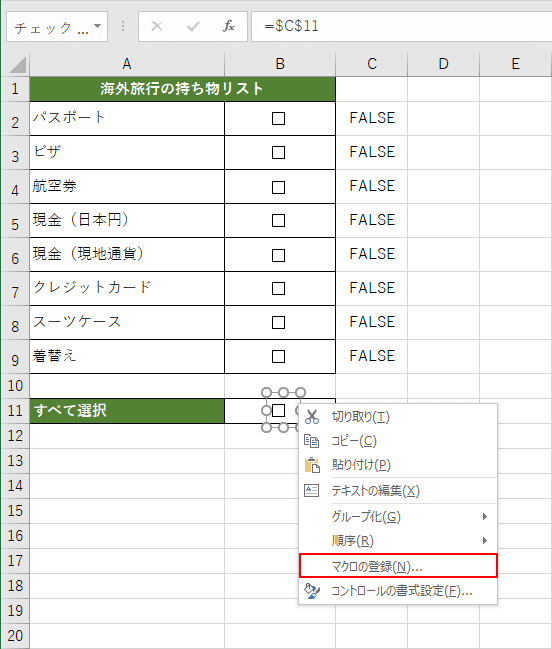Click the cancel X icon in formula bar

(156, 26)
